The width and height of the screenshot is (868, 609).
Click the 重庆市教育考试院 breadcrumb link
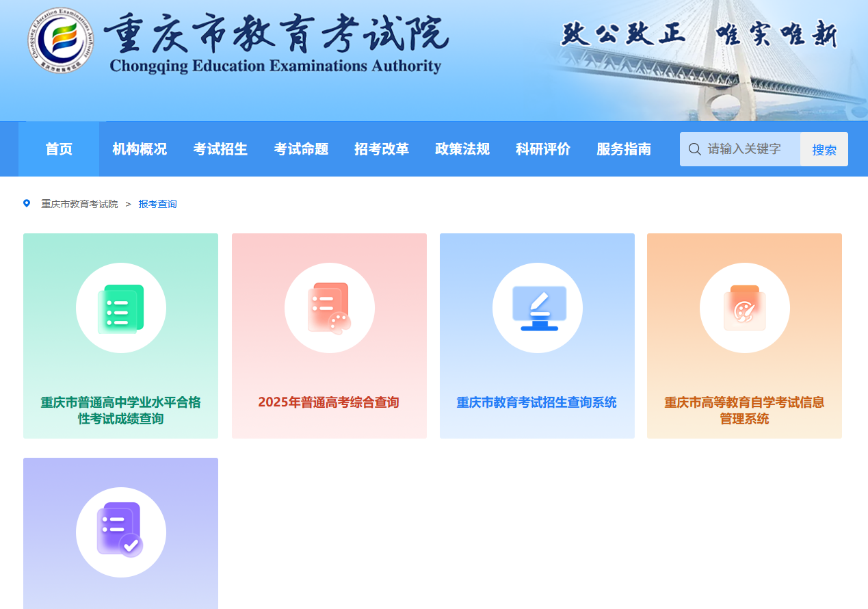79,204
